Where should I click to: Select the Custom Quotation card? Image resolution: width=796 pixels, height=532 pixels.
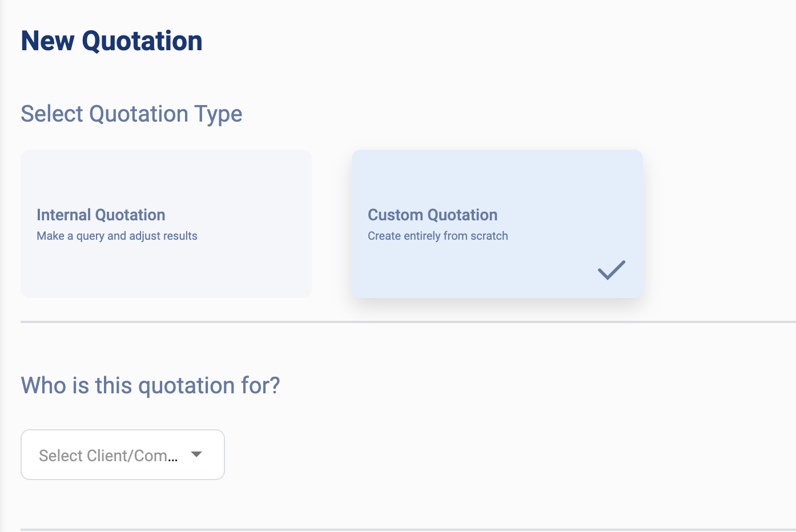point(497,223)
